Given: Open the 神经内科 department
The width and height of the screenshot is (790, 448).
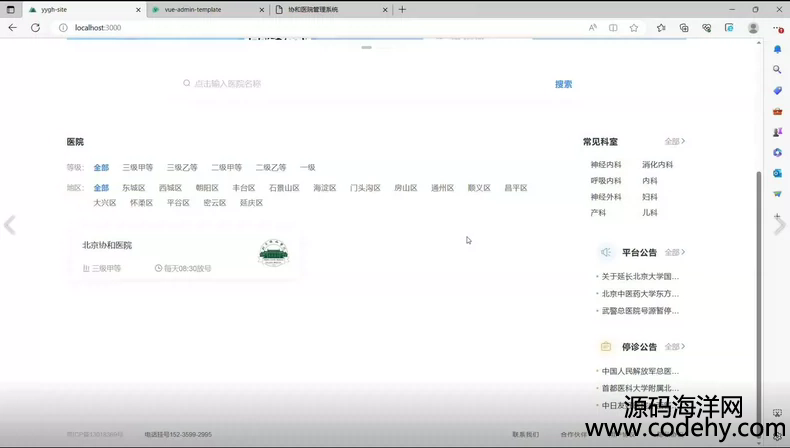Looking at the screenshot, I should point(606,165).
